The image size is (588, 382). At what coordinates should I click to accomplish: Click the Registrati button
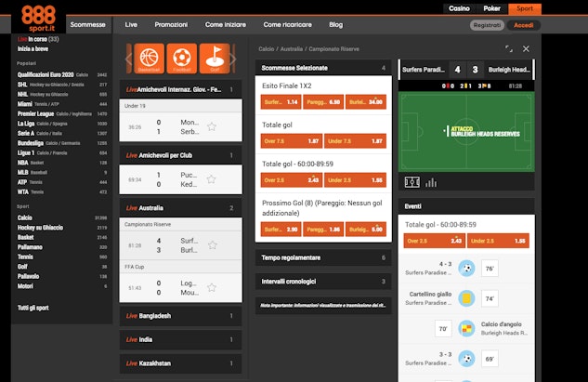coord(487,25)
